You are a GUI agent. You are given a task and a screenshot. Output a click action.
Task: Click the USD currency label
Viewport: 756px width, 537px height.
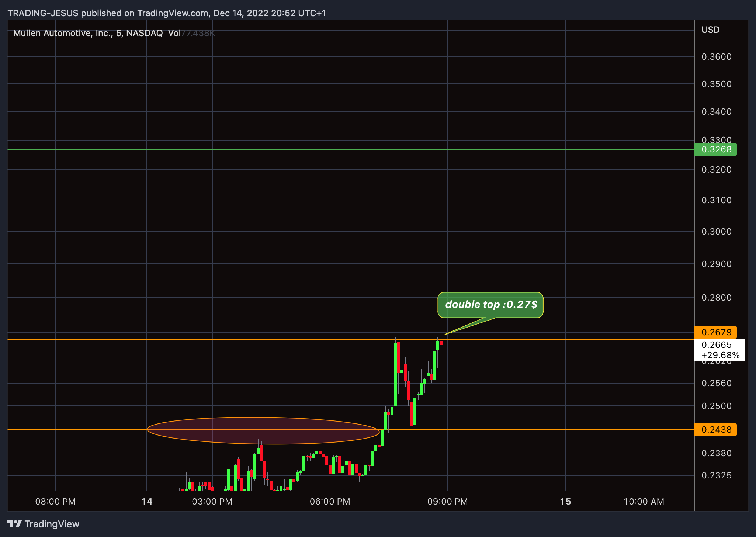[711, 30]
